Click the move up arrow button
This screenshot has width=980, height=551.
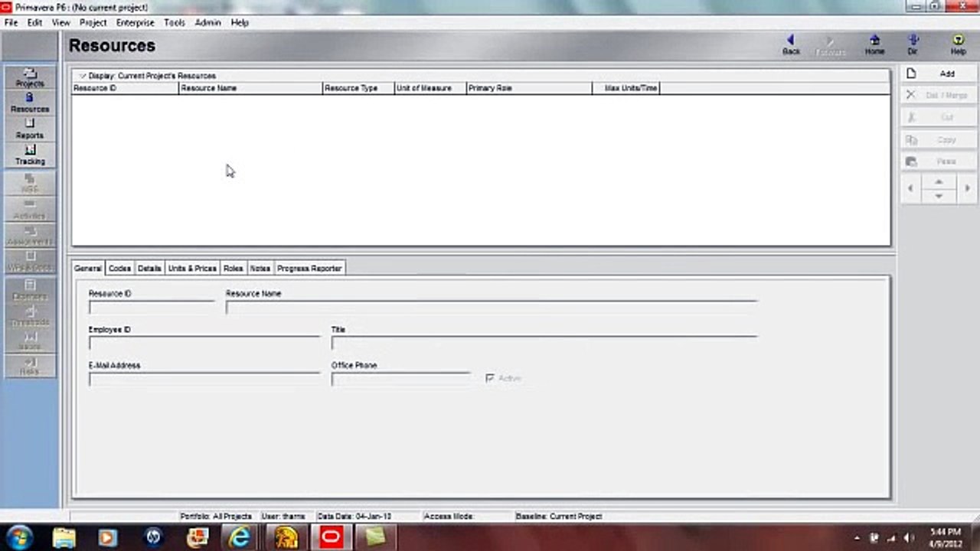coord(939,181)
